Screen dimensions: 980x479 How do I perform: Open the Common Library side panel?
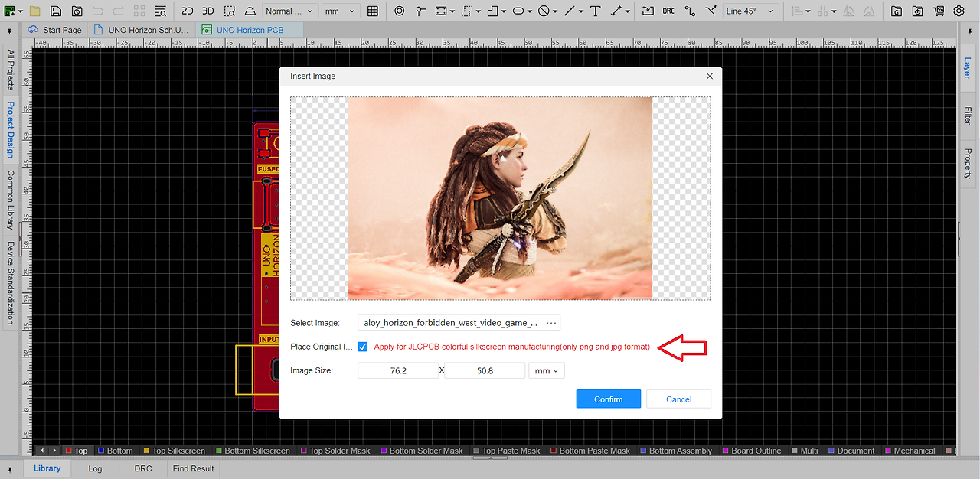tap(11, 200)
